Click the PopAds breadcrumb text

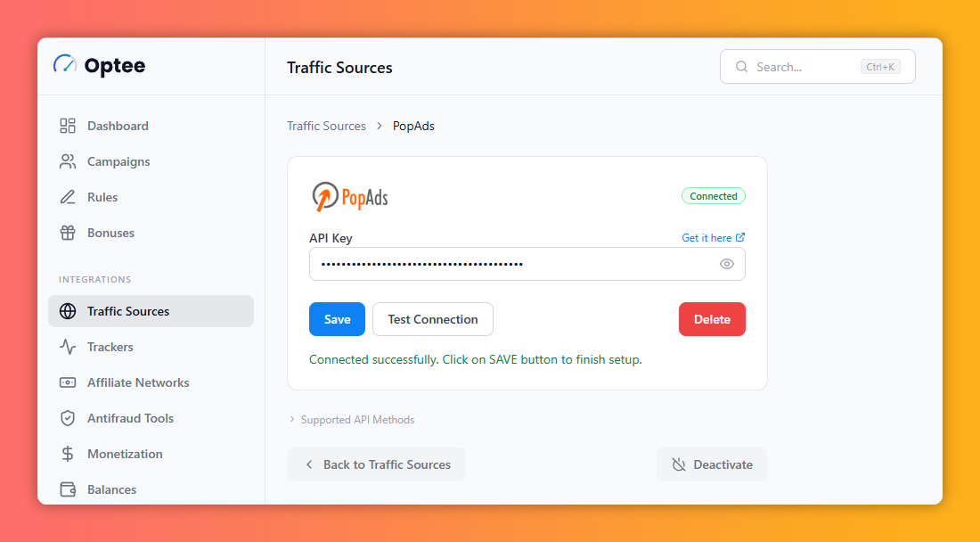pyautogui.click(x=413, y=126)
